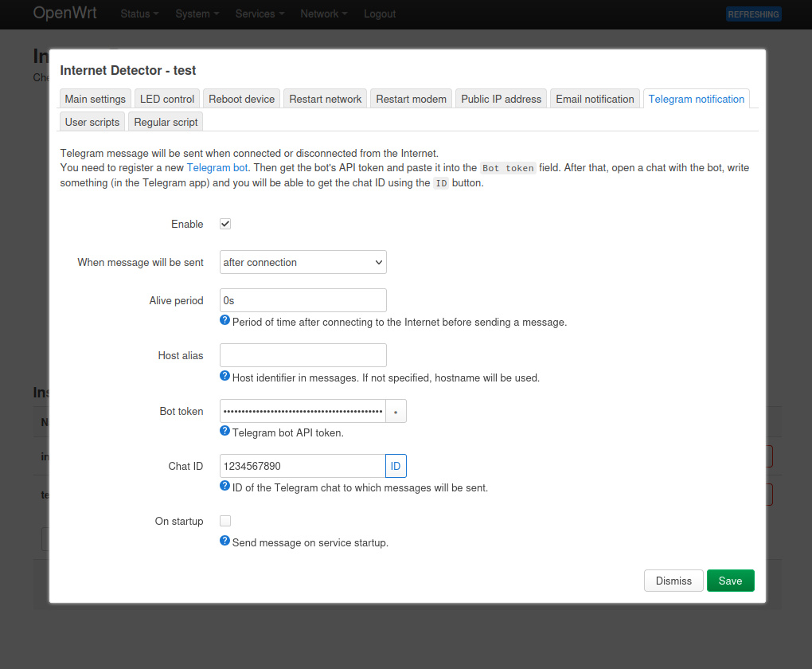
Task: Click into the Host alias text field
Action: click(303, 355)
